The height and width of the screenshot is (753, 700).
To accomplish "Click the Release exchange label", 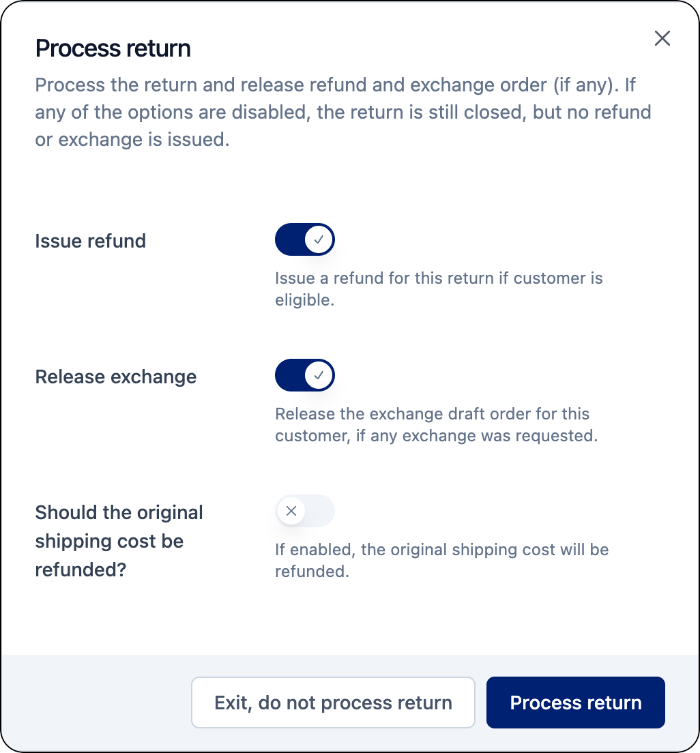I will tap(115, 376).
